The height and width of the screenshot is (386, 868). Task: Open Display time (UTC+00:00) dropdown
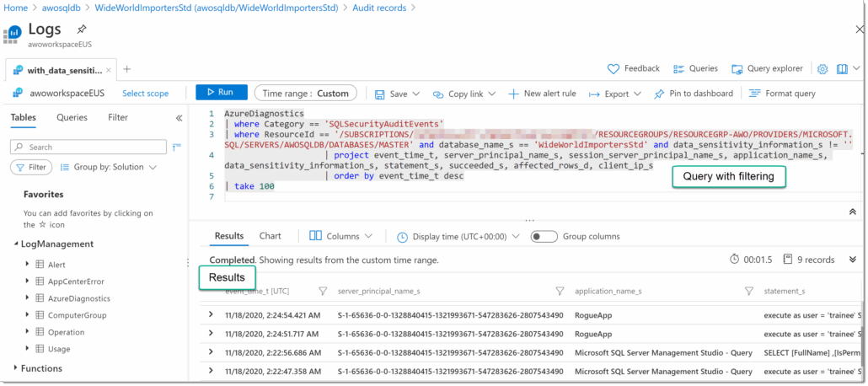click(x=459, y=237)
